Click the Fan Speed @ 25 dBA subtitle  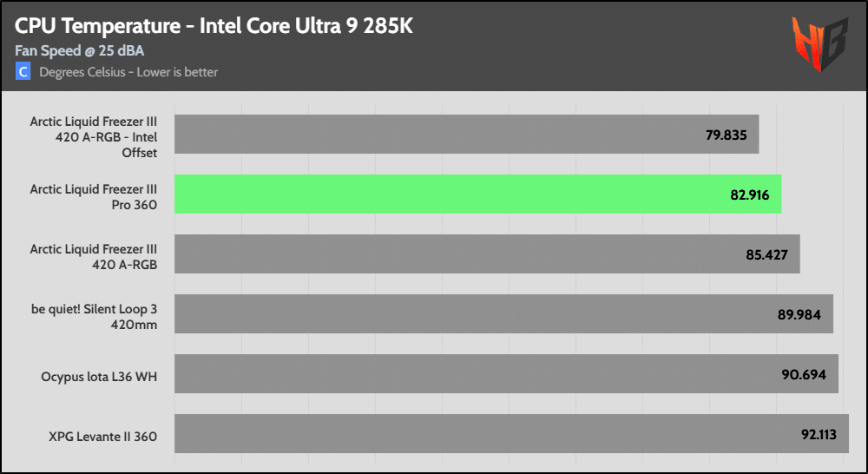click(x=79, y=51)
